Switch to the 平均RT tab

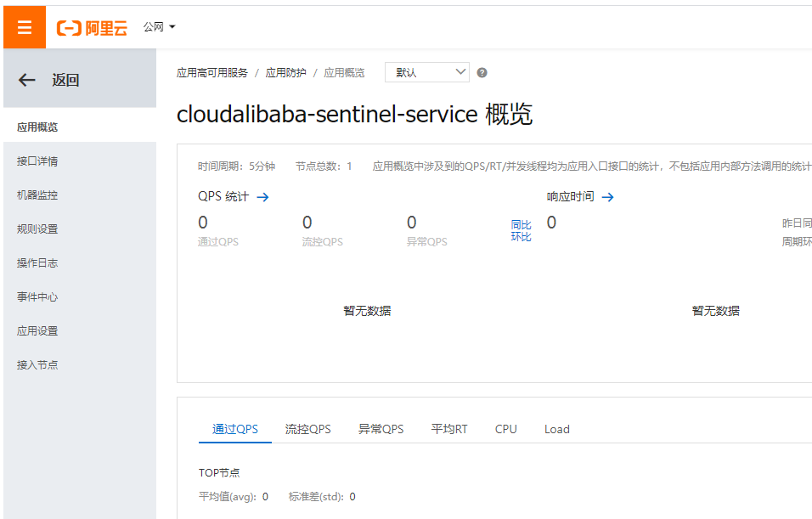[449, 430]
